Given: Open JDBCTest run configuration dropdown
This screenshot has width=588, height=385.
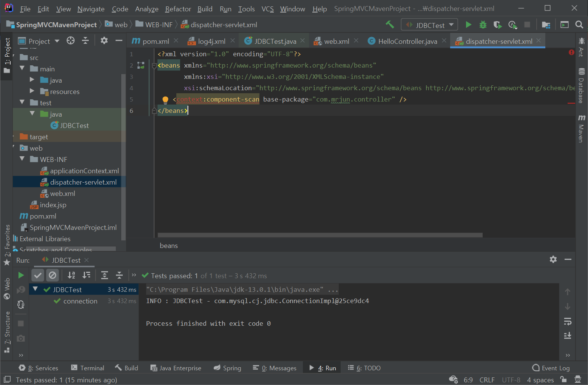Looking at the screenshot, I should coord(429,25).
